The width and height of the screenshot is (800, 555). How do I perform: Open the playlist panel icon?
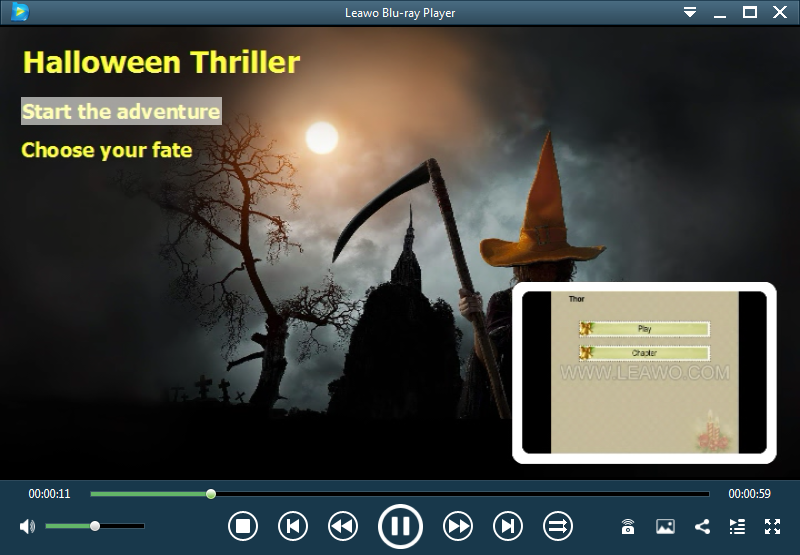[x=737, y=526]
